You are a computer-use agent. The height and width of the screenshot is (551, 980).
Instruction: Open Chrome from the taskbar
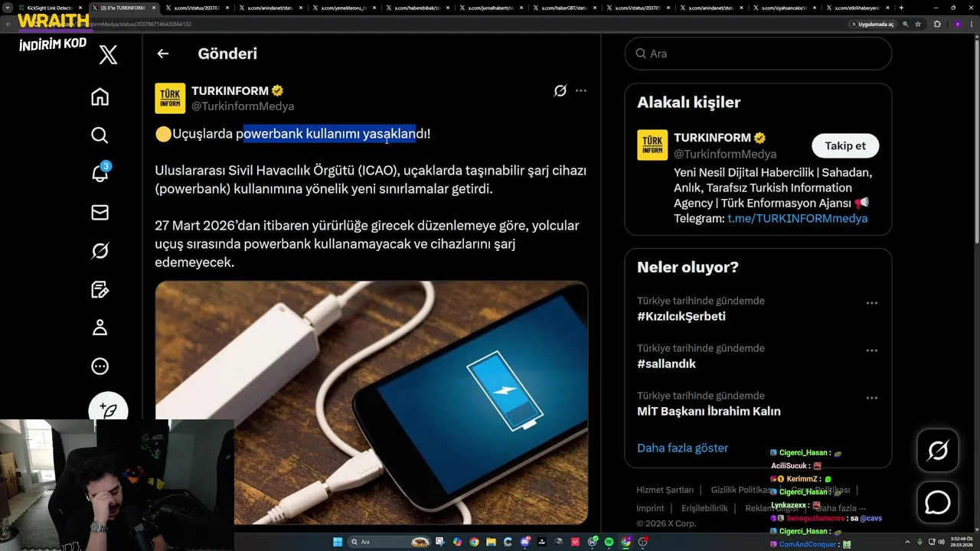pos(474,542)
